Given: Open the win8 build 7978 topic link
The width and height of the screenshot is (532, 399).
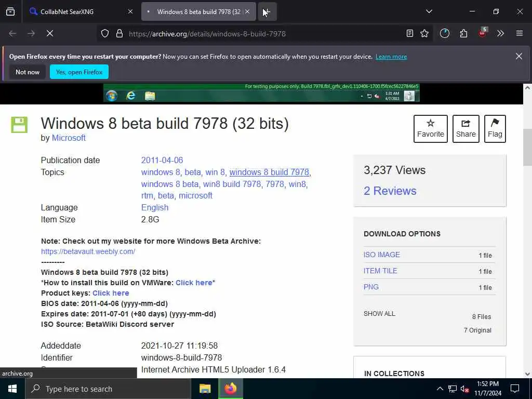Looking at the screenshot, I should coord(232,184).
